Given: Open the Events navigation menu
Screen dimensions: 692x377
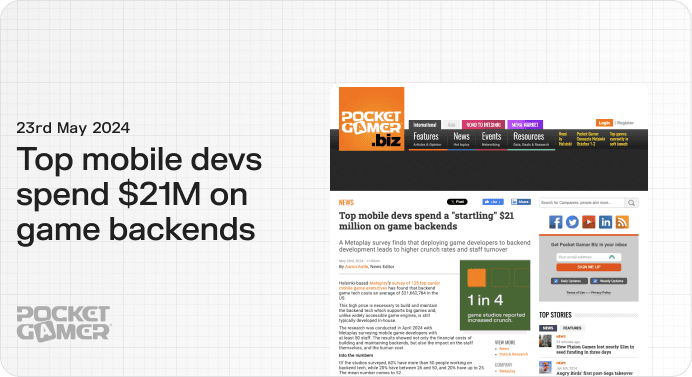Looking at the screenshot, I should [x=491, y=139].
